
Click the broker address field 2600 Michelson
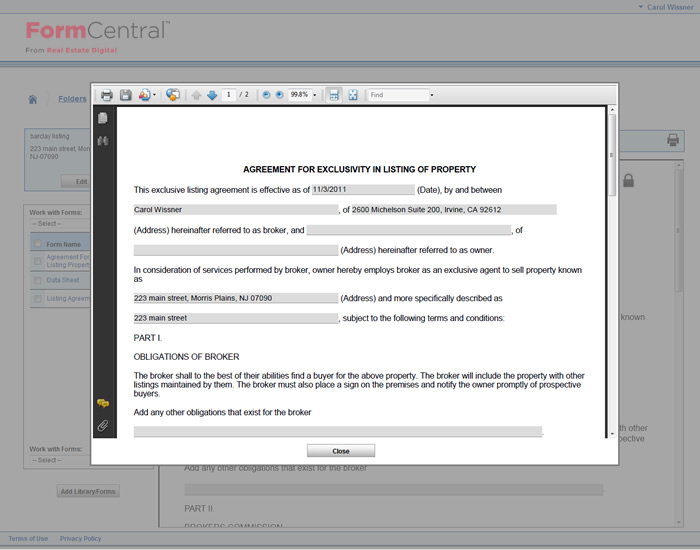[x=454, y=209]
